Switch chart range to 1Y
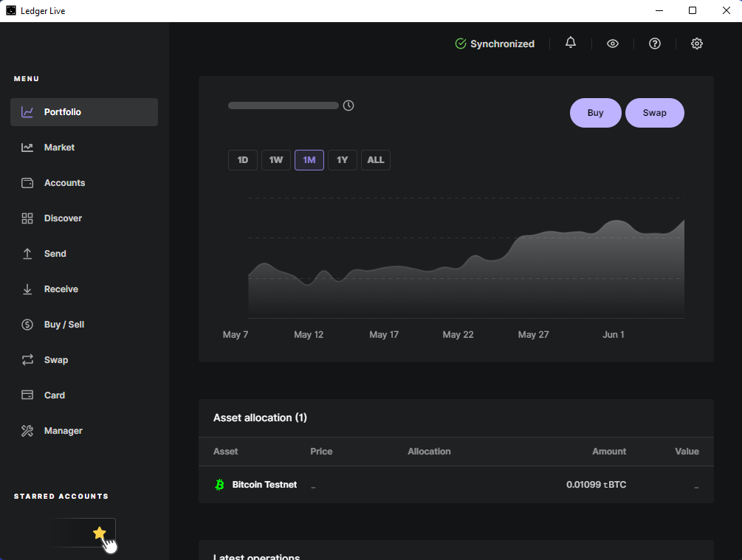The image size is (742, 560). [342, 160]
